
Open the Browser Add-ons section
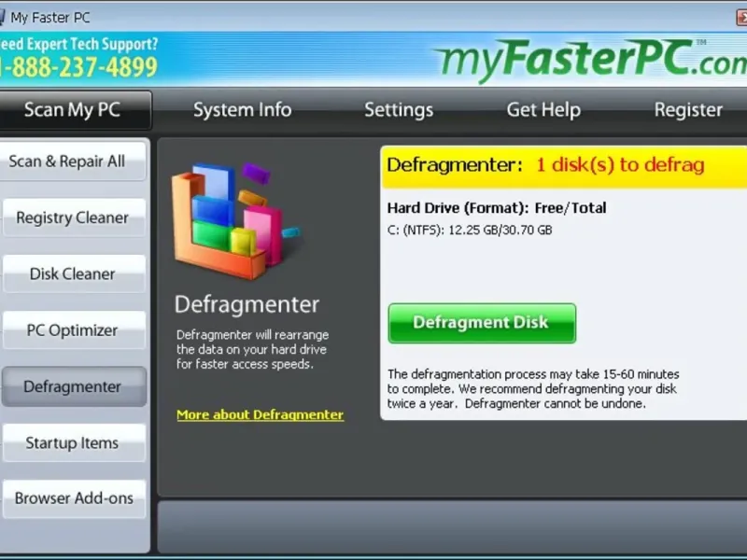[x=74, y=498]
